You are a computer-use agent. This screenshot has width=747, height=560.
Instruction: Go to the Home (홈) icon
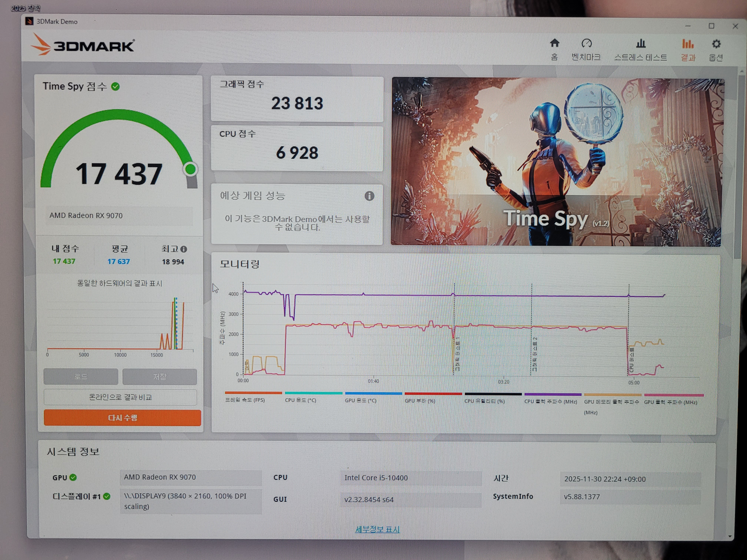click(x=555, y=44)
